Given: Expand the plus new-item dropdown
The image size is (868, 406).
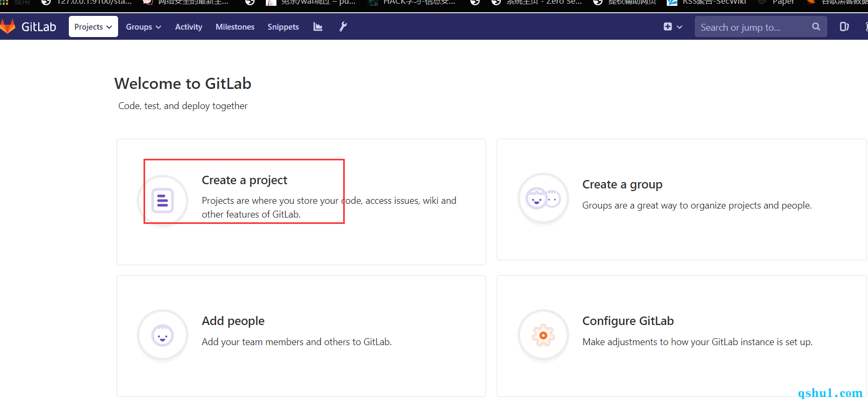Looking at the screenshot, I should click(673, 26).
